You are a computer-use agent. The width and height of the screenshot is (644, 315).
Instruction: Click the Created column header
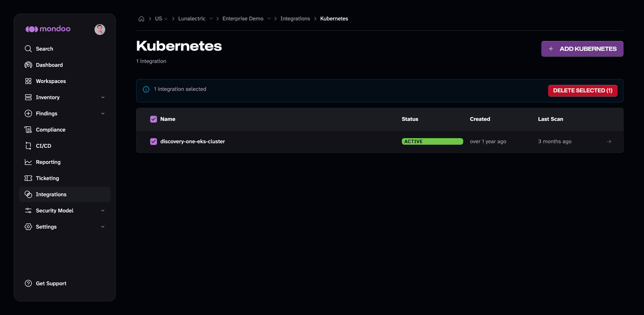pos(480,119)
